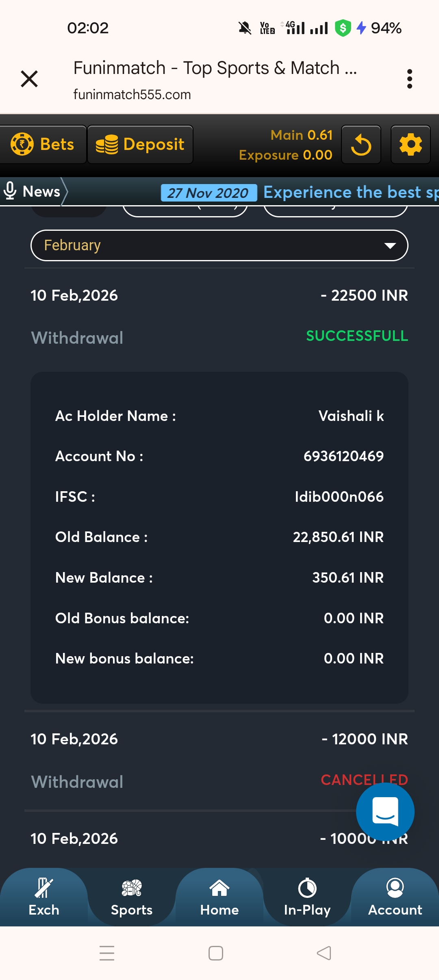Go to the Home tab
The width and height of the screenshot is (439, 980).
coord(219,897)
